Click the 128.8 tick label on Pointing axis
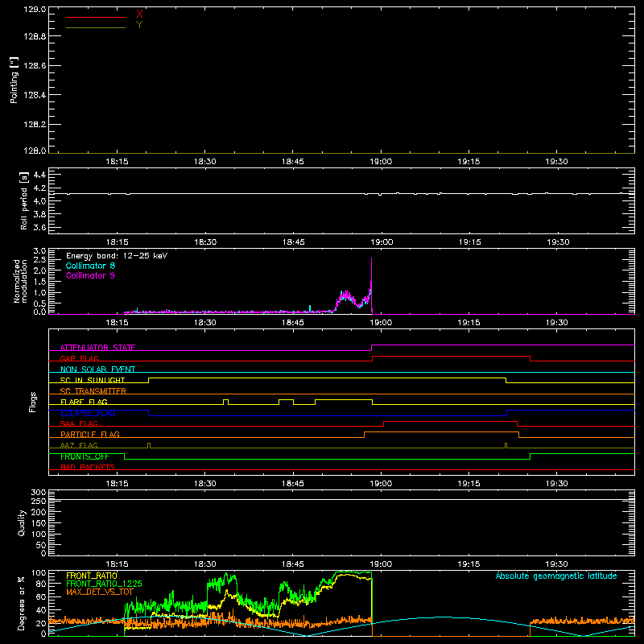The width and height of the screenshot is (644, 644). tap(35, 36)
